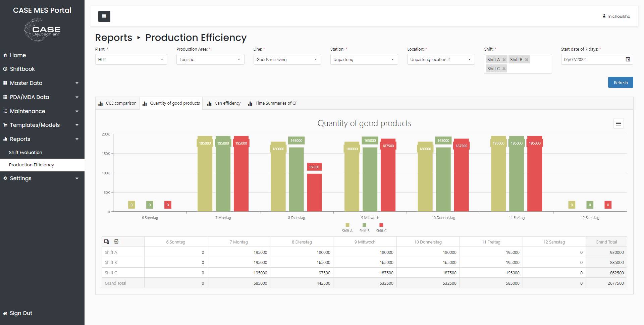This screenshot has height=325, width=644.
Task: Click the 97500 data label
Action: click(314, 167)
